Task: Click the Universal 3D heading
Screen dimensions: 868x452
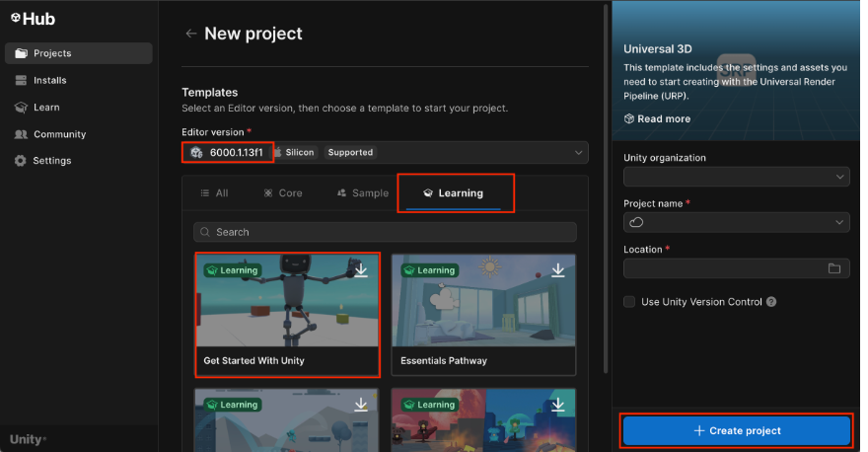Action: [x=658, y=49]
